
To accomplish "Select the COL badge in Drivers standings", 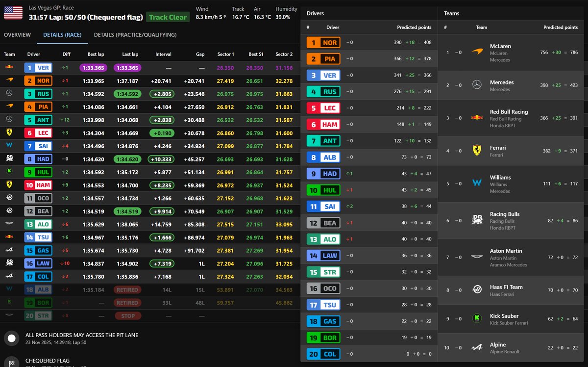I will click(x=323, y=354).
